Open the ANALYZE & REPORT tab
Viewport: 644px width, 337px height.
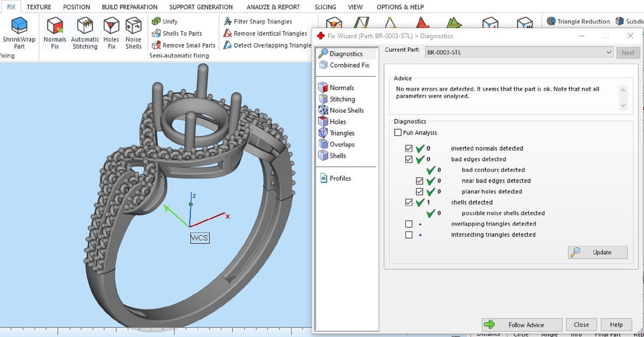tap(273, 7)
